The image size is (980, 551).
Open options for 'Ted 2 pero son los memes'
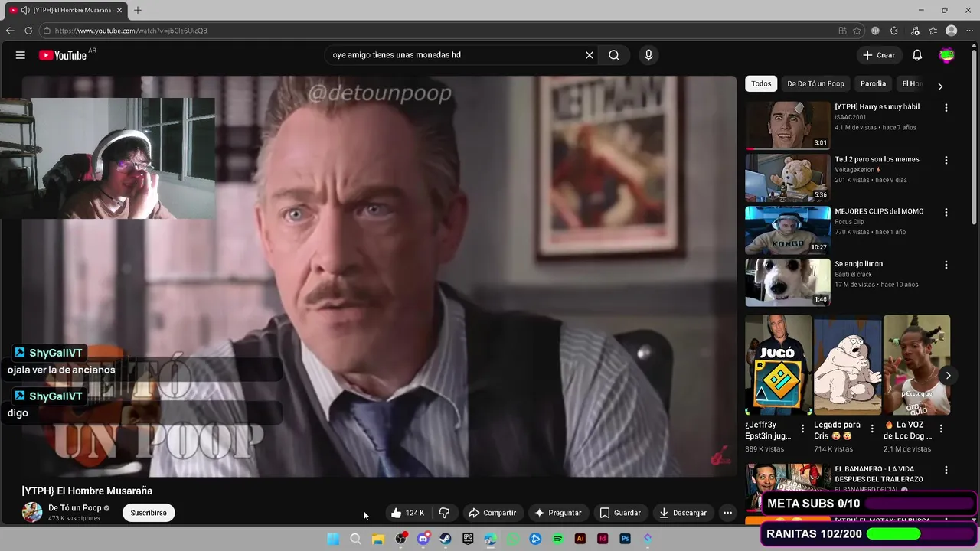click(x=946, y=161)
